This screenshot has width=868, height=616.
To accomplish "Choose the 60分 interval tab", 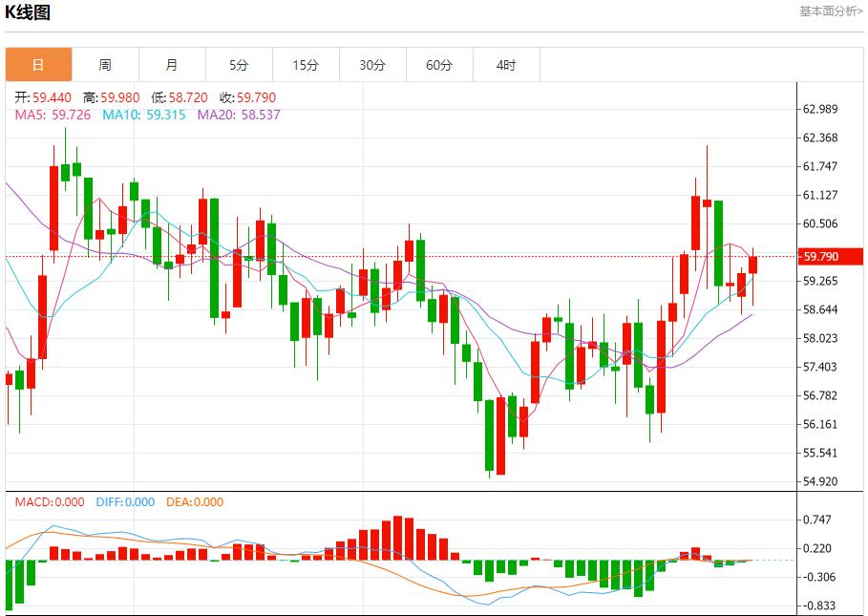I will [439, 65].
